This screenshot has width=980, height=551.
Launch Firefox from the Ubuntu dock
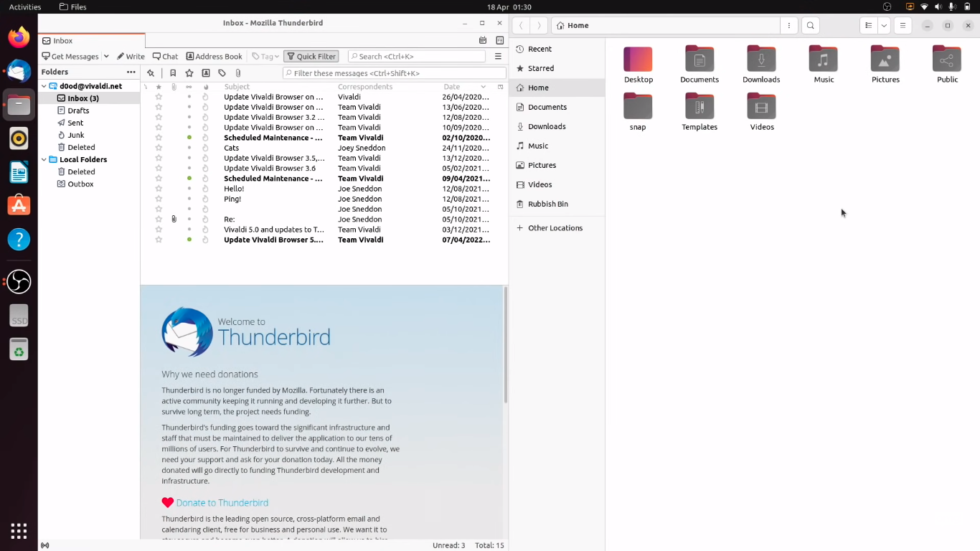click(19, 37)
